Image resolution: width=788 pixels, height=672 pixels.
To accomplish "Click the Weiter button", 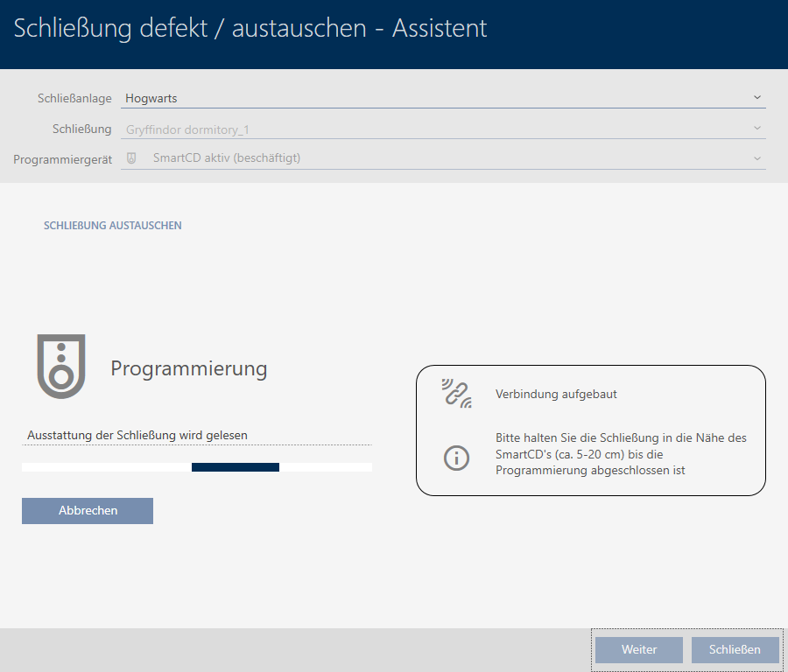I will pyautogui.click(x=639, y=650).
